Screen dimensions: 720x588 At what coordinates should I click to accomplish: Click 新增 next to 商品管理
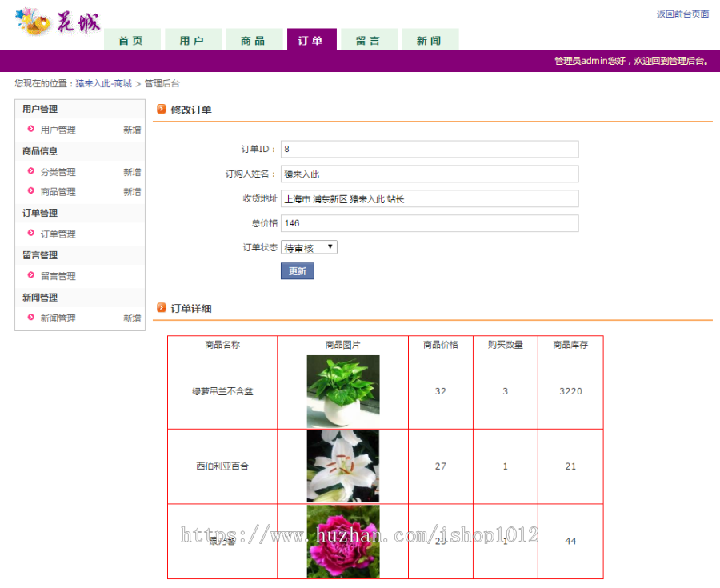[x=133, y=191]
